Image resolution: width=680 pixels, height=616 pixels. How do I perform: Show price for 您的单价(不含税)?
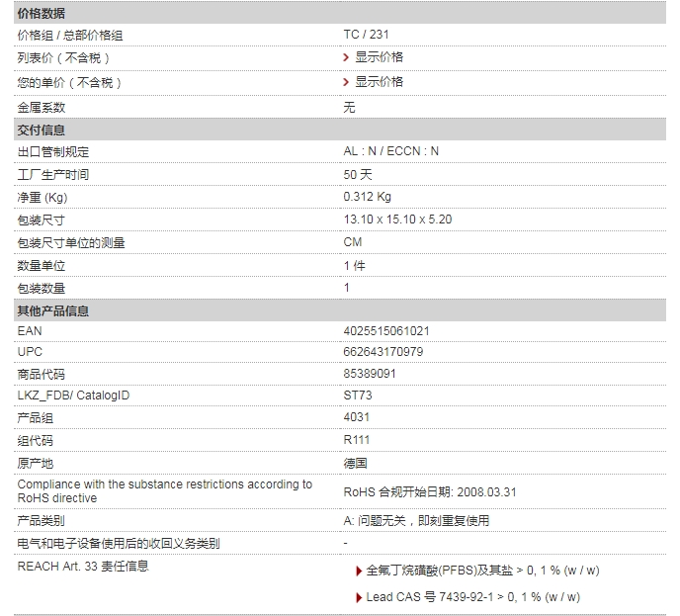(x=379, y=82)
